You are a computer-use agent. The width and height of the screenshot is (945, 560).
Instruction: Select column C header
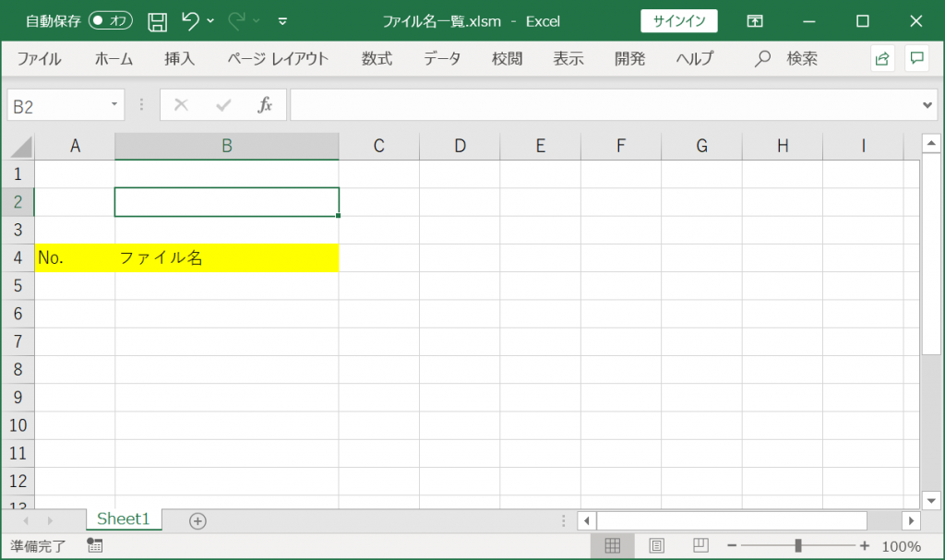(x=379, y=147)
